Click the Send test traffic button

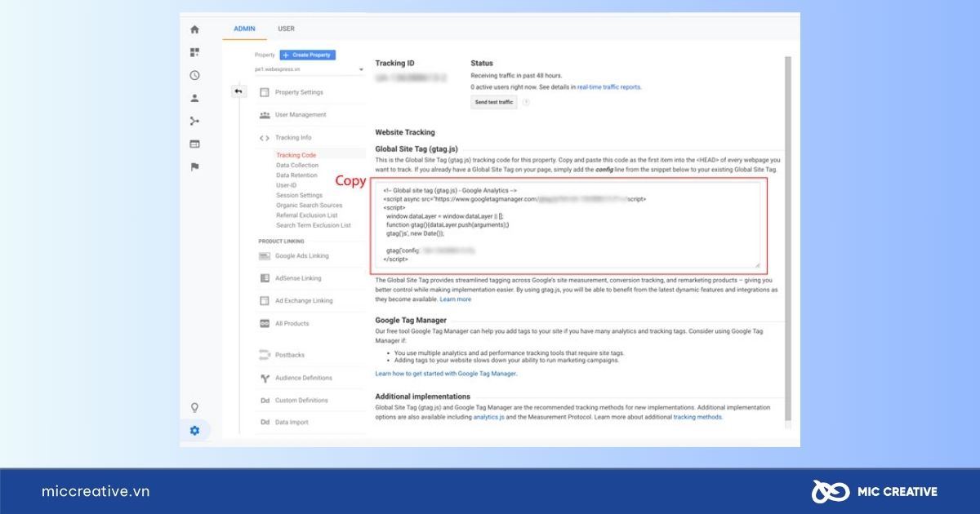[x=494, y=102]
